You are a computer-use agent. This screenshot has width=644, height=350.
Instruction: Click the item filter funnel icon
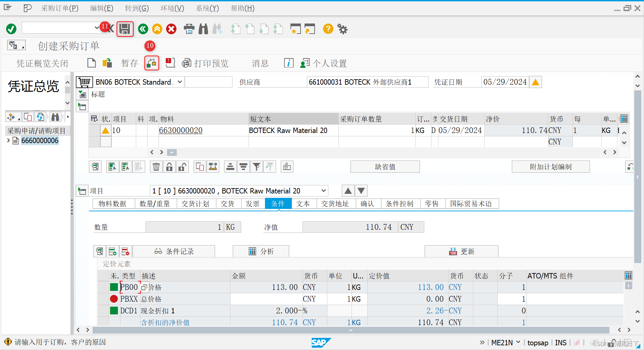tap(257, 167)
